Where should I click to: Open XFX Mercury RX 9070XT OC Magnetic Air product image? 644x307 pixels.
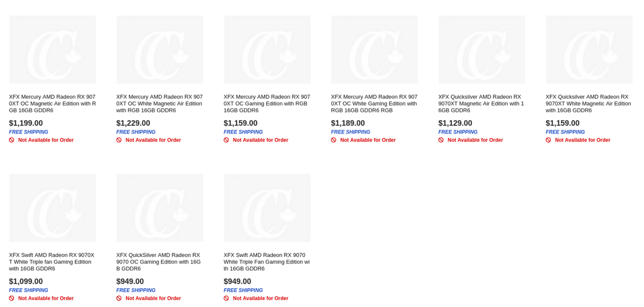(53, 49)
